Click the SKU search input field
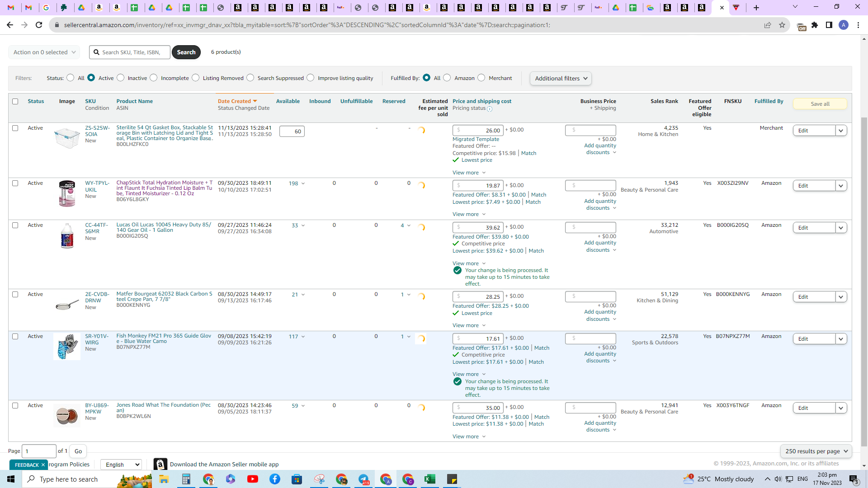The image size is (868, 488). pyautogui.click(x=130, y=52)
